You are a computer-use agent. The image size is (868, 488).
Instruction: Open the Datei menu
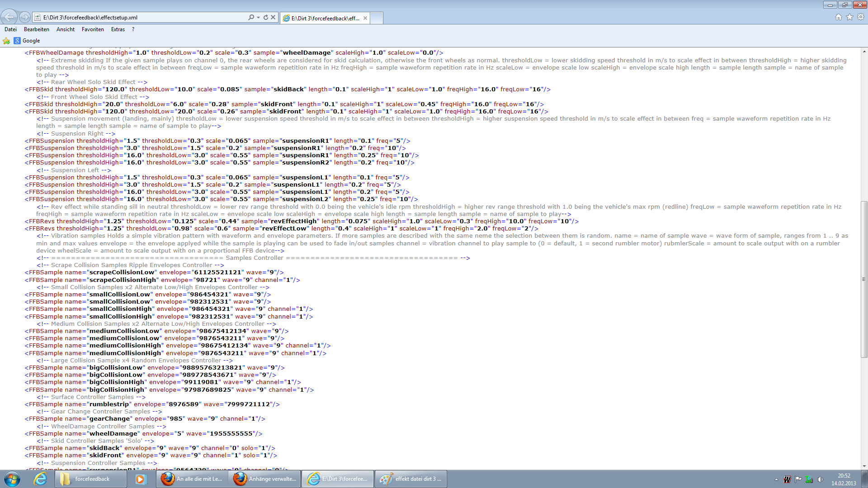click(x=10, y=29)
